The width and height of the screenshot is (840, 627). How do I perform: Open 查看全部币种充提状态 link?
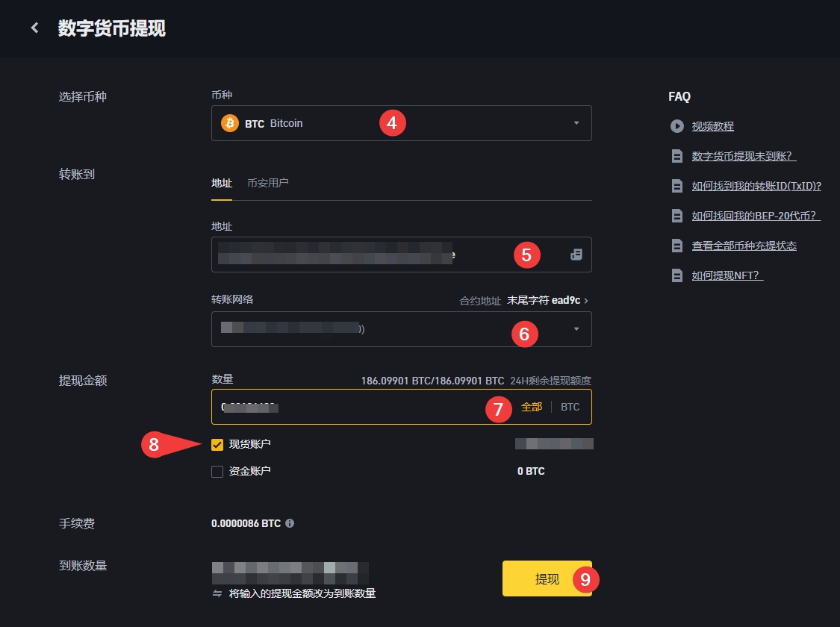[x=744, y=246]
